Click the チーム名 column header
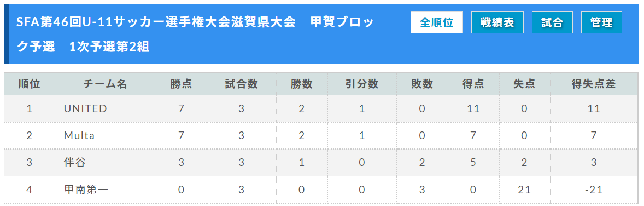This screenshot has height=206, width=644. pos(105,84)
